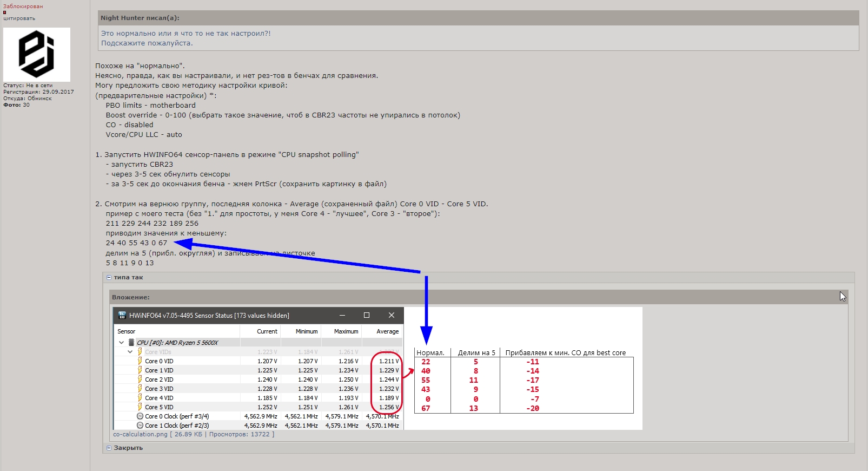Click the CPU chip icon beside AMD Ryzen 5 5600X
Screen dimensions: 868x471
tap(131, 343)
